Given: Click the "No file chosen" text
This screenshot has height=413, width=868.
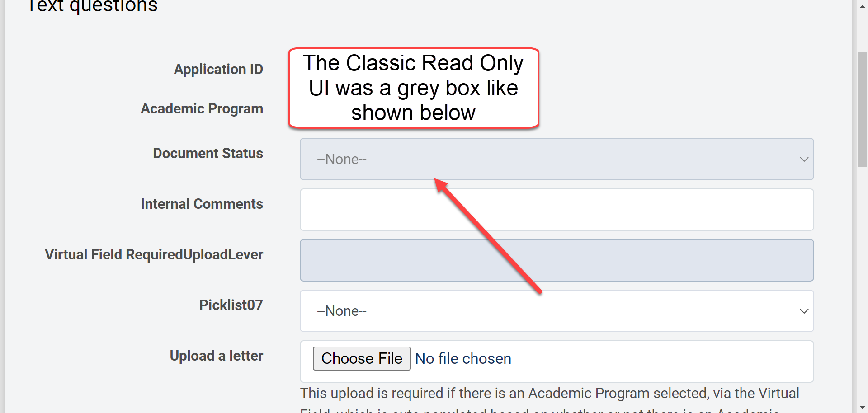Looking at the screenshot, I should 463,359.
